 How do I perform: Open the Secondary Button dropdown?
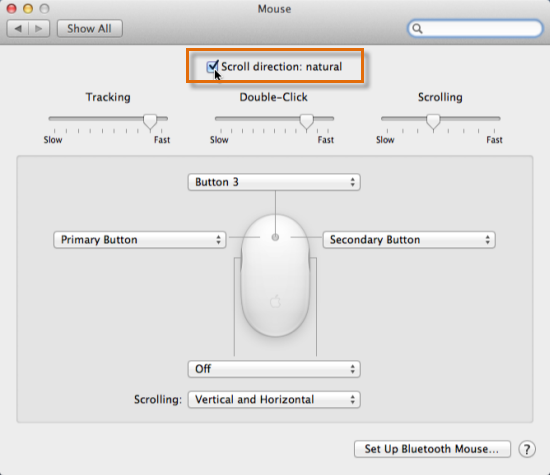click(x=409, y=240)
